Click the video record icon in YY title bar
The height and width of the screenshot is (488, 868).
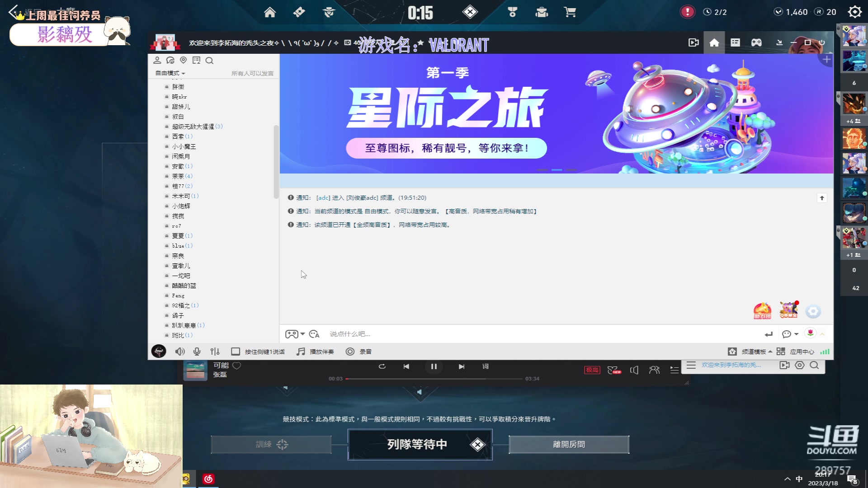(693, 42)
